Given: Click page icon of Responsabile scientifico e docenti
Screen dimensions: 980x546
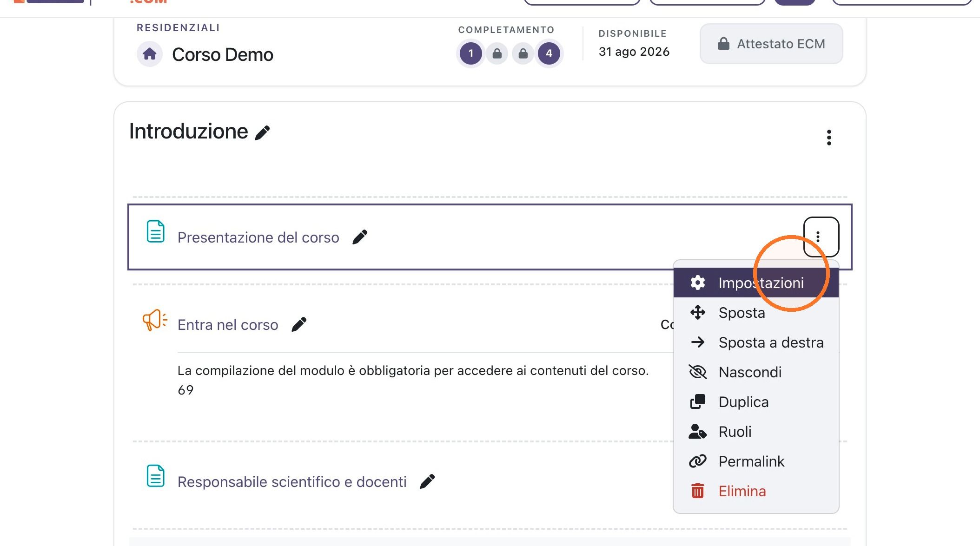Looking at the screenshot, I should [x=156, y=476].
